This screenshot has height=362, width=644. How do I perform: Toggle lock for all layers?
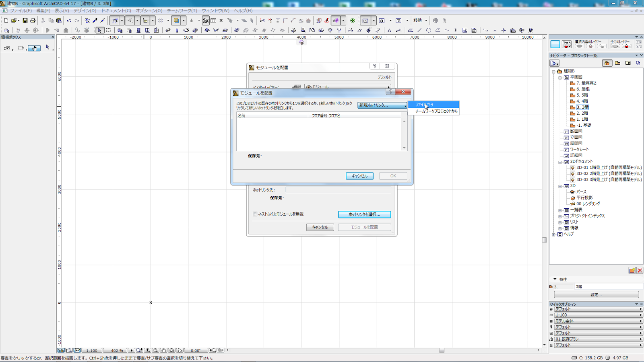[x=626, y=46]
